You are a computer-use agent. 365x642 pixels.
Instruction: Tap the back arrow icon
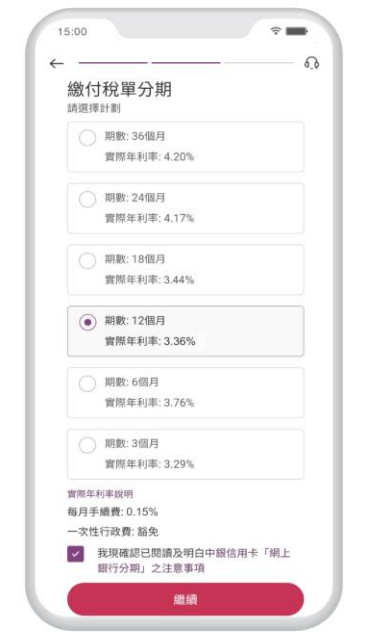pos(57,63)
